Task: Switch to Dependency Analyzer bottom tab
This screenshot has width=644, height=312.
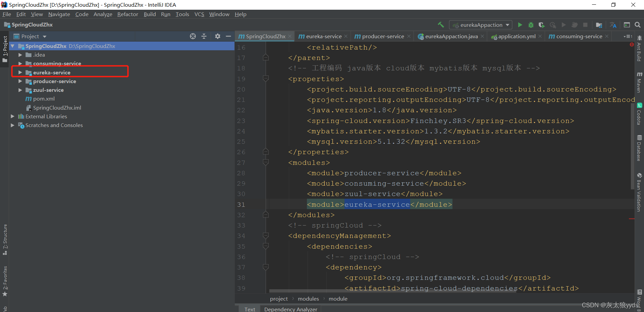Action: point(290,309)
